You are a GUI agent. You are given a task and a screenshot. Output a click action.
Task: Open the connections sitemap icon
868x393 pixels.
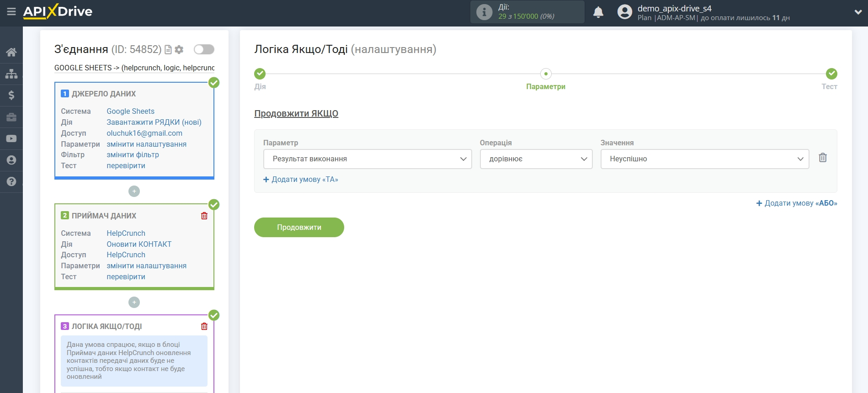click(x=11, y=74)
